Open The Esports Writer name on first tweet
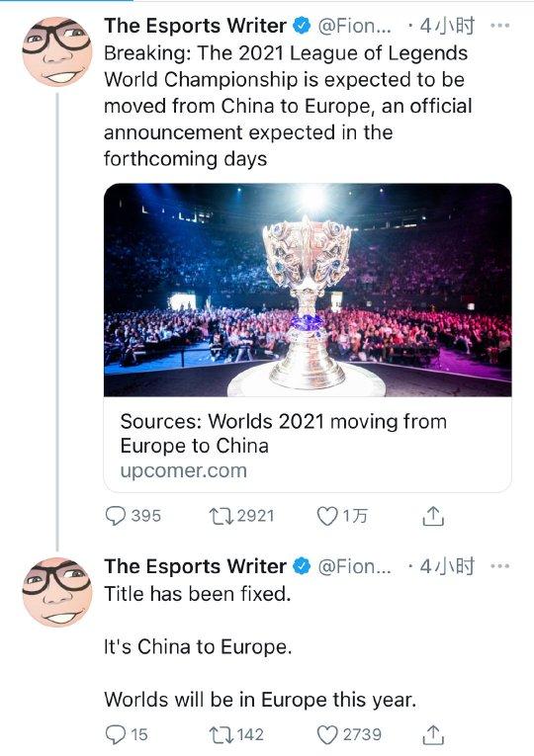 click(196, 26)
